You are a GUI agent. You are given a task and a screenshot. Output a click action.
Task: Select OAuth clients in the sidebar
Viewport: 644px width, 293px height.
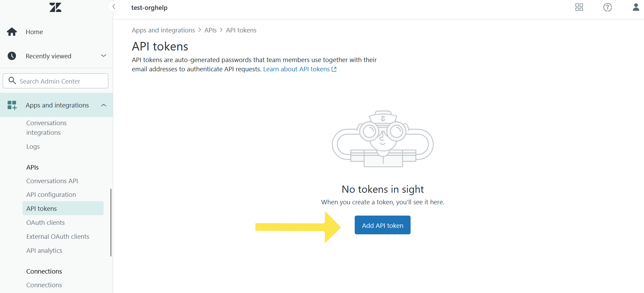(45, 222)
